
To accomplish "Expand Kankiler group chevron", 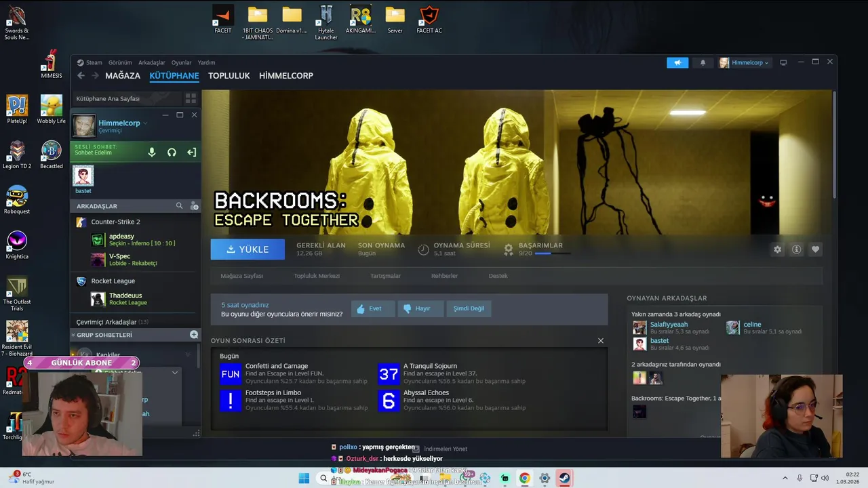I will 188,354.
